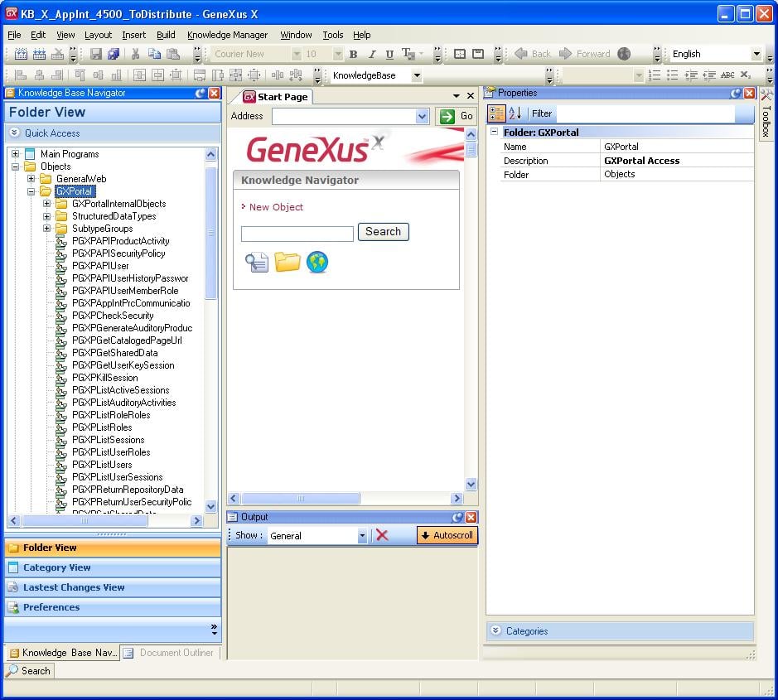778x700 pixels.
Task: Toggle the categorized view button in Properties
Action: [x=496, y=113]
